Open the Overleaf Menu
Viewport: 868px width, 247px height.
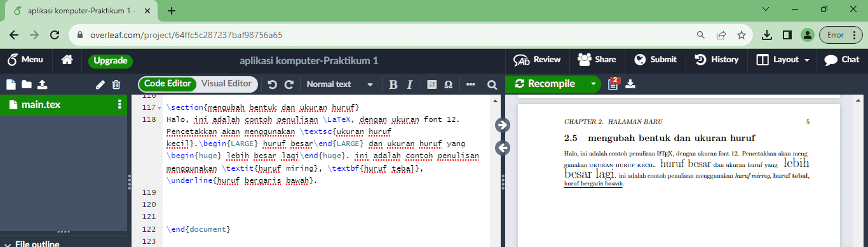coord(25,60)
